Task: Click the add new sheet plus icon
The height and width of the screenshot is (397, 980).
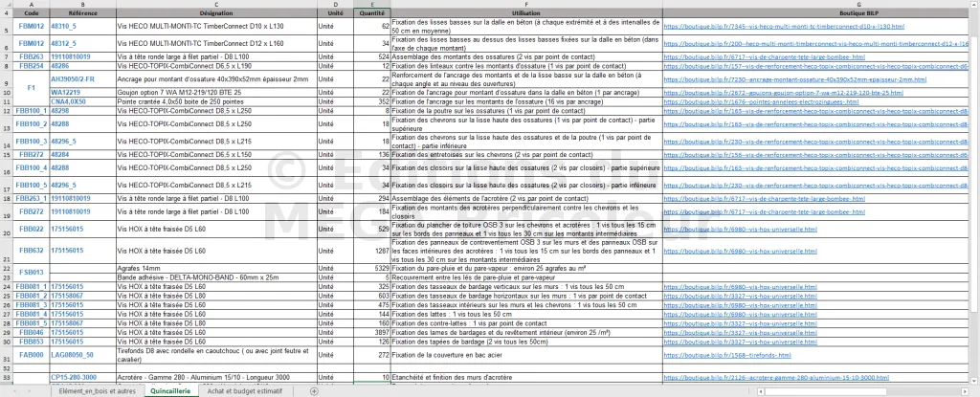Action: click(313, 390)
